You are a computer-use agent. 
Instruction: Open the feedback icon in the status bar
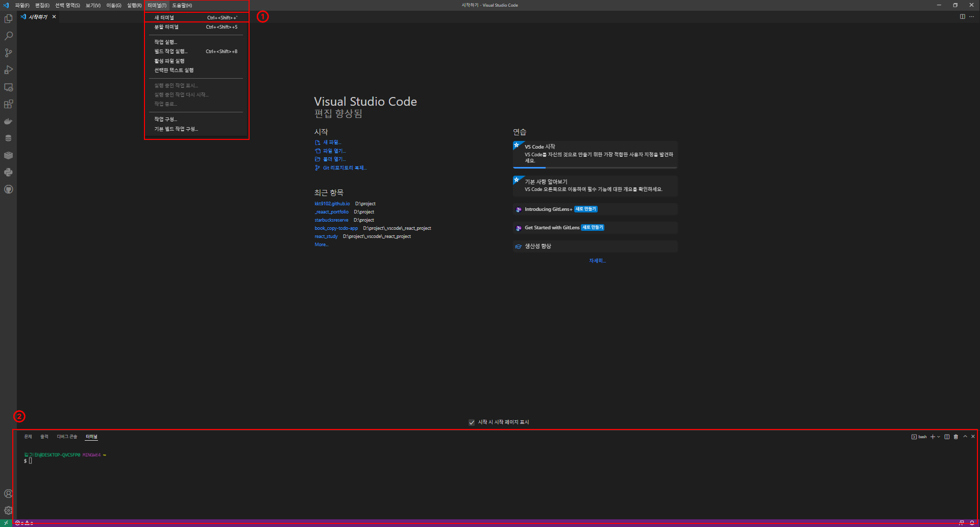point(961,523)
